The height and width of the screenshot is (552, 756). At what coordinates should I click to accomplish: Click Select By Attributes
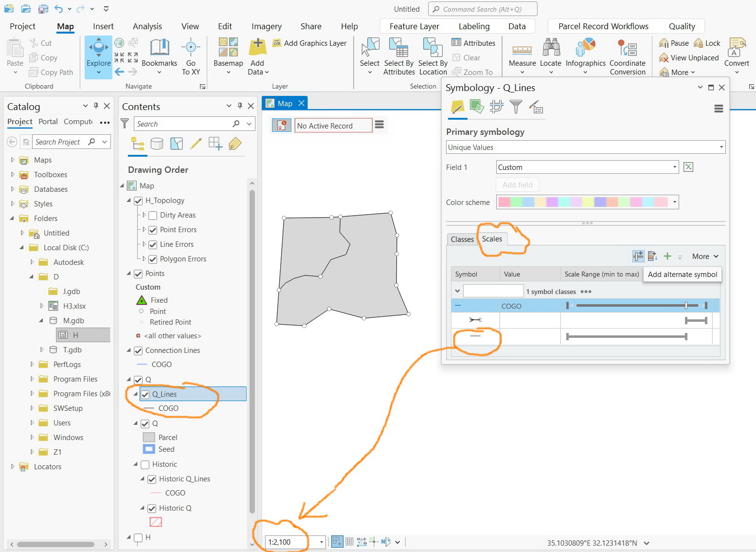(399, 54)
